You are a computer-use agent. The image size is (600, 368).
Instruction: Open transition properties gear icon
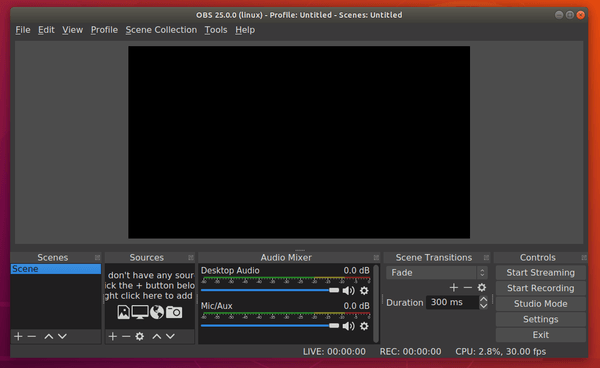[x=482, y=287]
